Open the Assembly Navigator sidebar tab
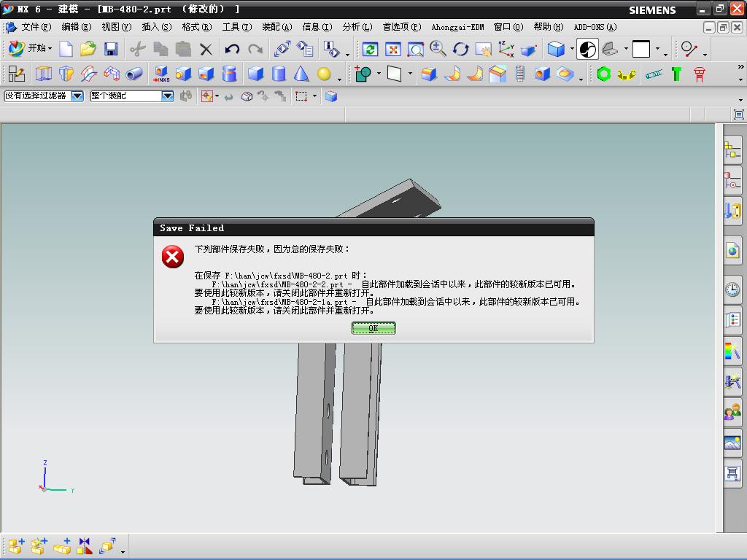This screenshot has width=747, height=560. pos(732,149)
